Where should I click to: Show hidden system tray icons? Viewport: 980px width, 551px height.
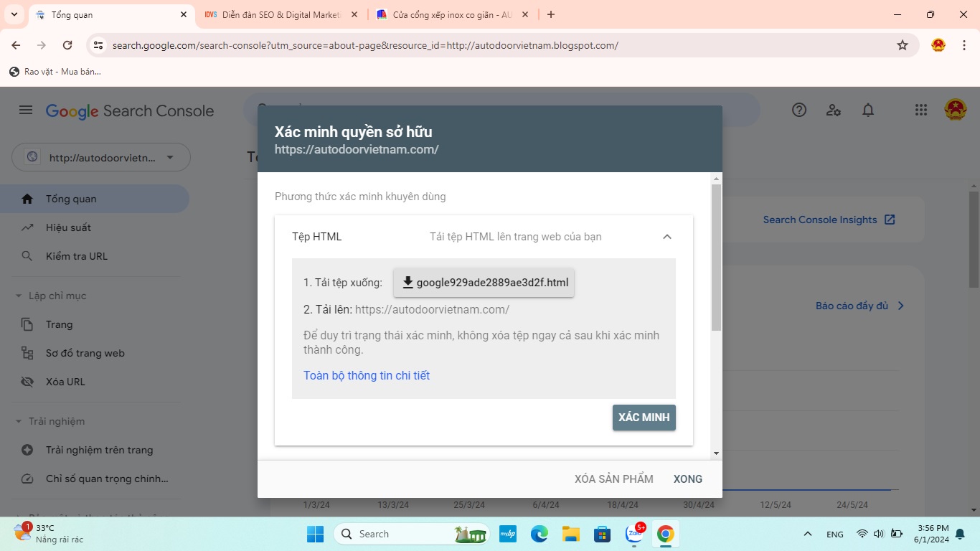coord(808,534)
